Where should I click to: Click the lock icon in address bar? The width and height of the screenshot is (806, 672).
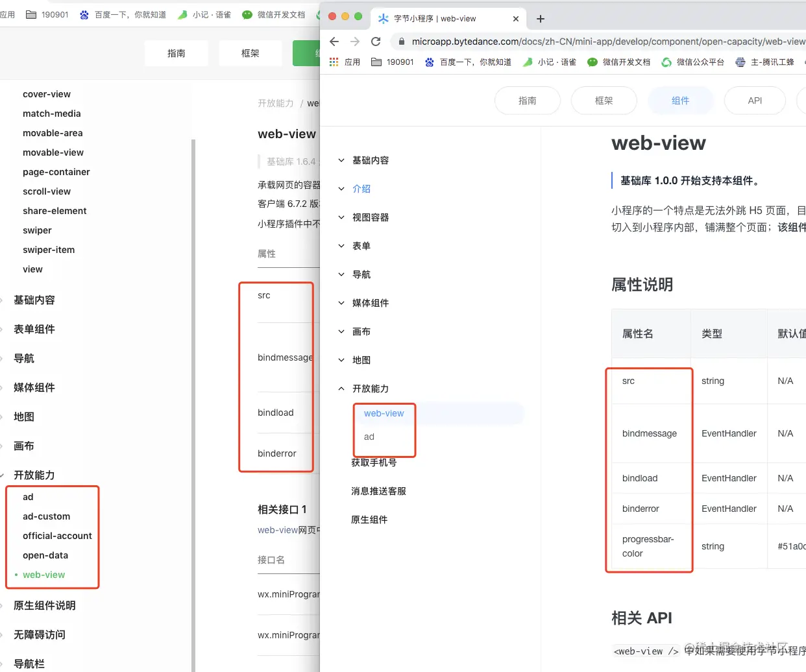tap(402, 42)
